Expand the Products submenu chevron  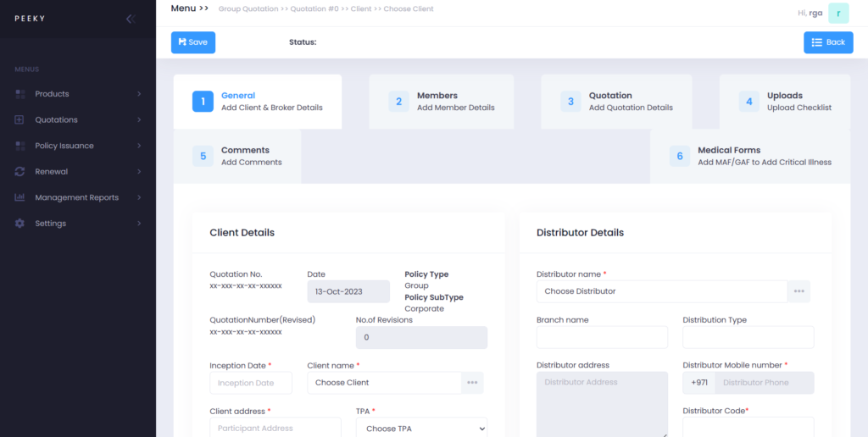coord(139,94)
